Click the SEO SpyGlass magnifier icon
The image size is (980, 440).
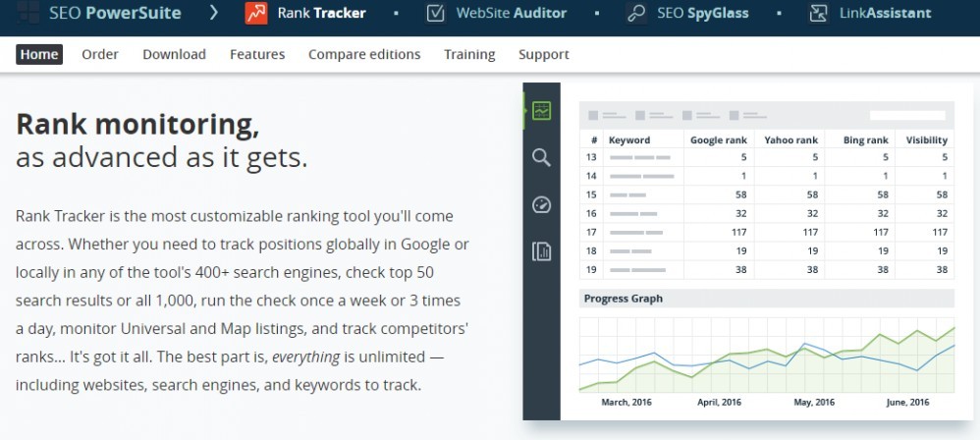[x=636, y=13]
